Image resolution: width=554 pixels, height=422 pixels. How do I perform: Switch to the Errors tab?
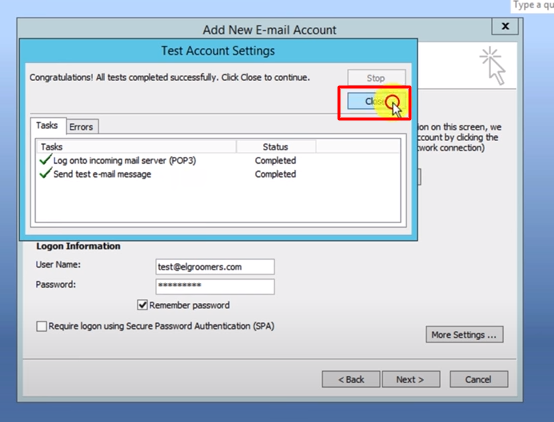(x=82, y=127)
